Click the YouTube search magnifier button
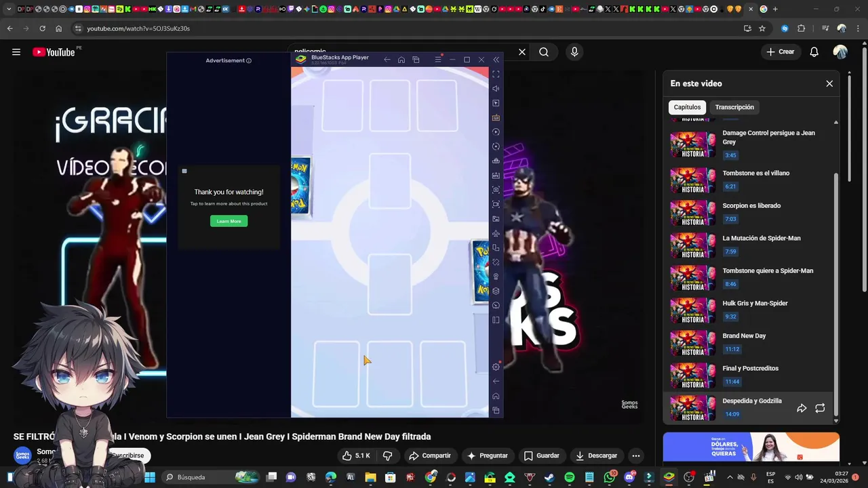Image resolution: width=868 pixels, height=488 pixels. [x=544, y=52]
